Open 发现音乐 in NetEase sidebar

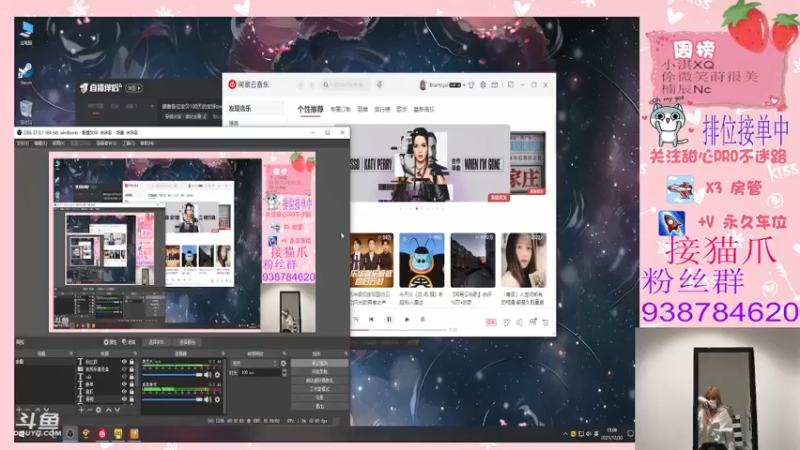256,109
